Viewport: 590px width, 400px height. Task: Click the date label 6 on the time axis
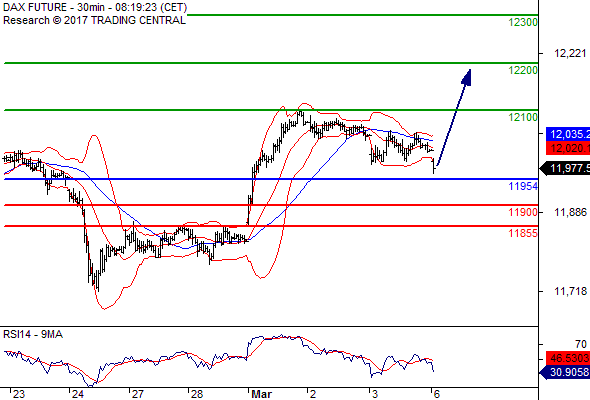tap(436, 394)
